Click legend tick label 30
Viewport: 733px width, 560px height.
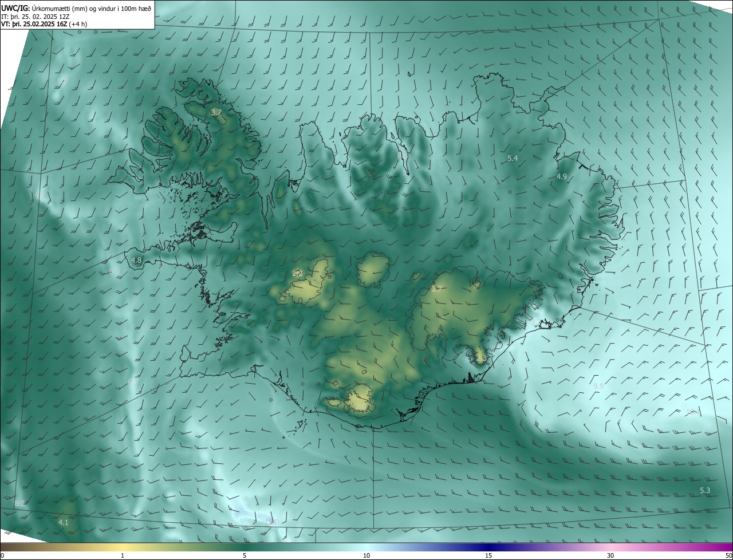pos(610,555)
